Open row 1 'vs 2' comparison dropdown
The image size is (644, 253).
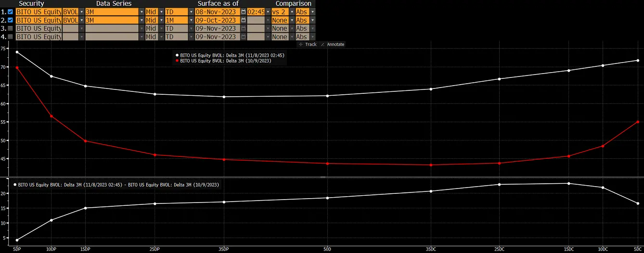[292, 12]
